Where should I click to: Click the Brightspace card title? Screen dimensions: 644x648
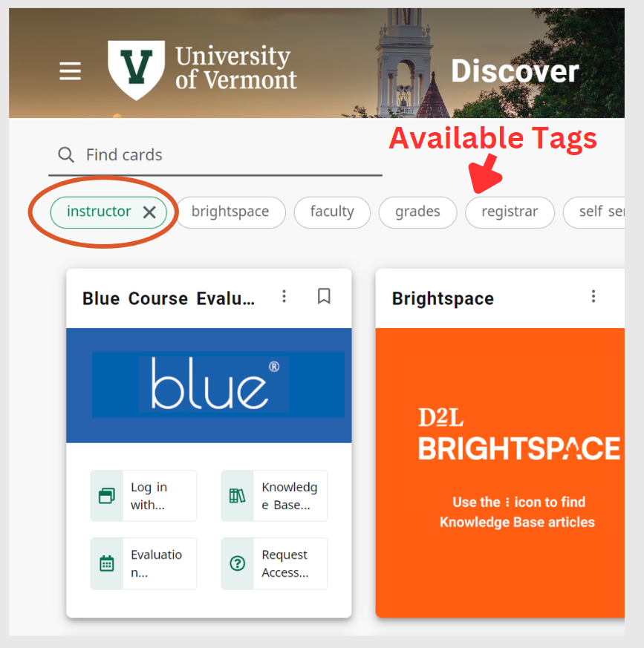click(443, 299)
